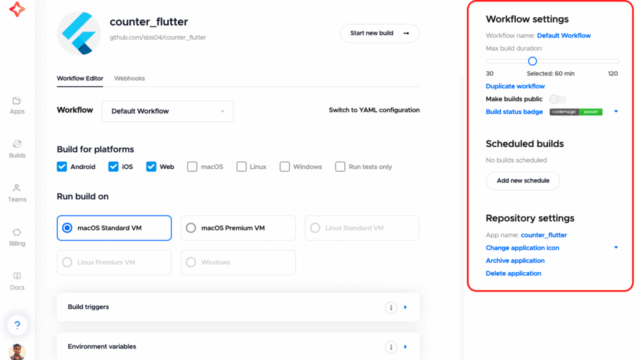Select macOS Premium VM radio option
The image size is (640, 360).
tap(238, 228)
